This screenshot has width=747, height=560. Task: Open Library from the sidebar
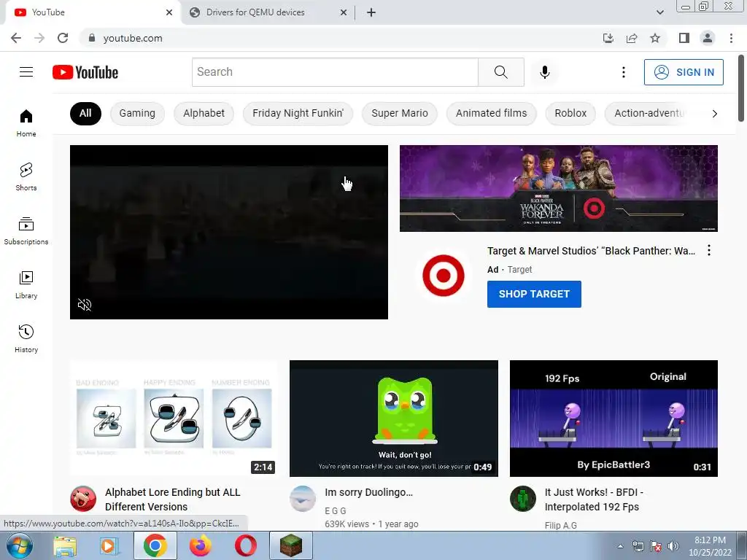[26, 285]
